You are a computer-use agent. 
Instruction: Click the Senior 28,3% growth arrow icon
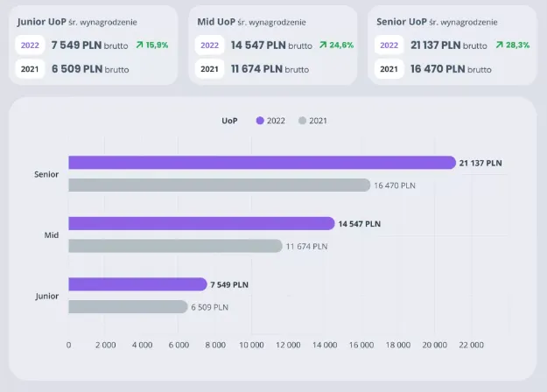coord(499,45)
